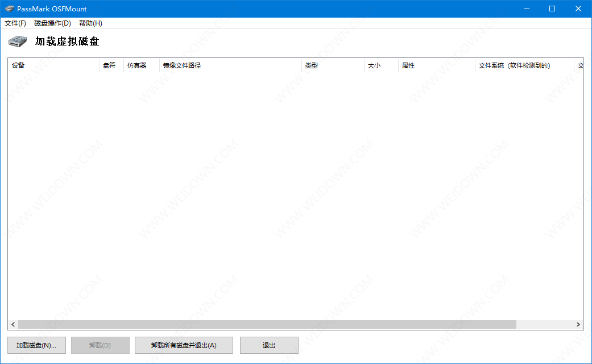Click the horizontal scrollbar right arrow
This screenshot has width=592, height=364.
click(578, 324)
